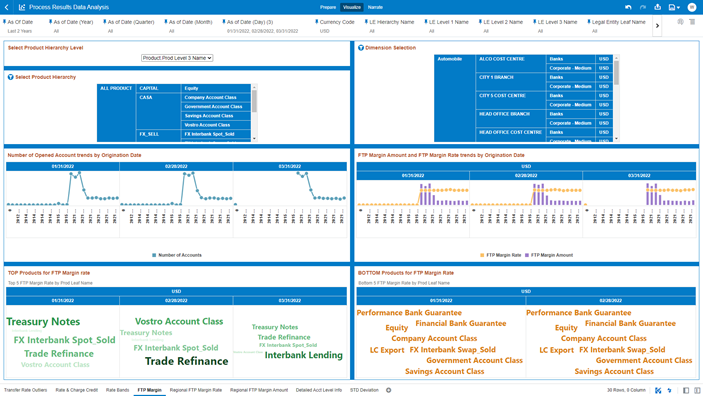Switch to the Regional FTP Margin Rate tab
The height and width of the screenshot is (396, 703).
[x=196, y=390]
